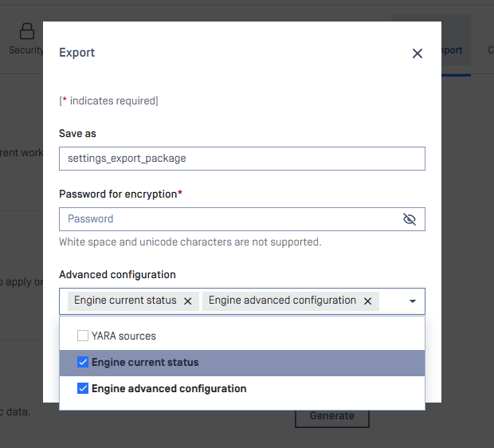Click the Engine current status option label
The height and width of the screenshot is (448, 494).
pyautogui.click(x=145, y=362)
